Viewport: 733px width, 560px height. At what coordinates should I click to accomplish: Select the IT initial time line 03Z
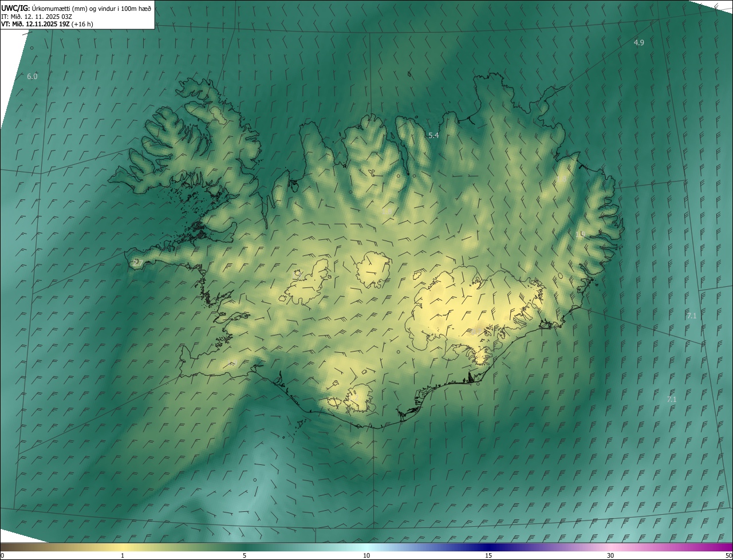click(36, 16)
